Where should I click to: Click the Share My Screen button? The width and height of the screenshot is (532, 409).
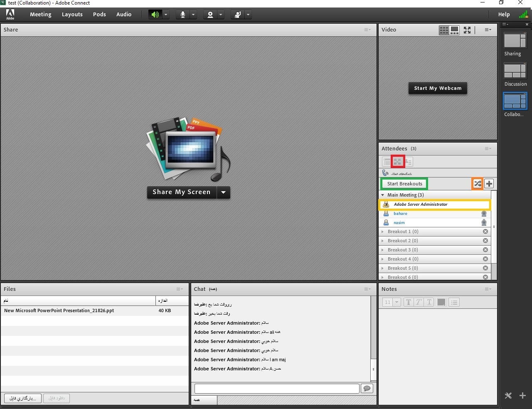[182, 192]
